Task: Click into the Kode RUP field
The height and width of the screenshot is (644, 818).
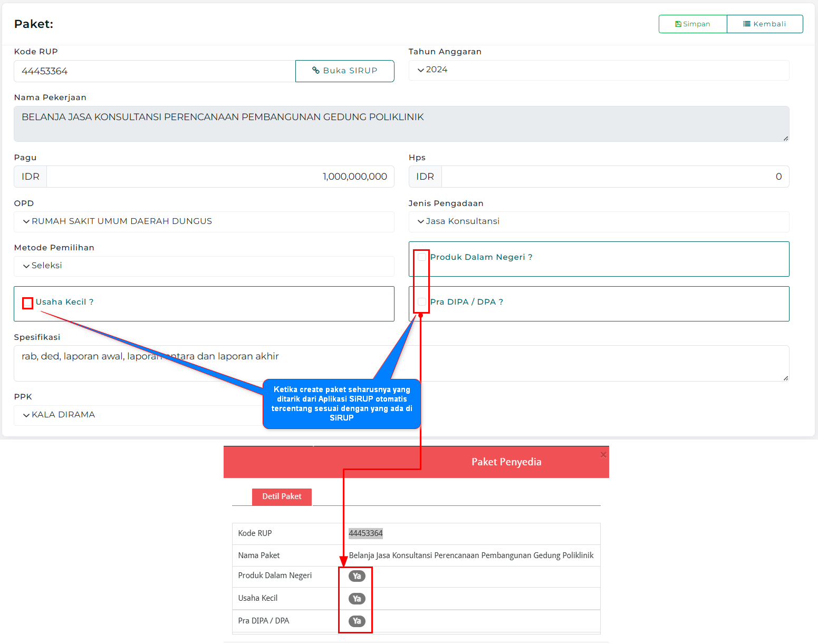Action: 154,71
